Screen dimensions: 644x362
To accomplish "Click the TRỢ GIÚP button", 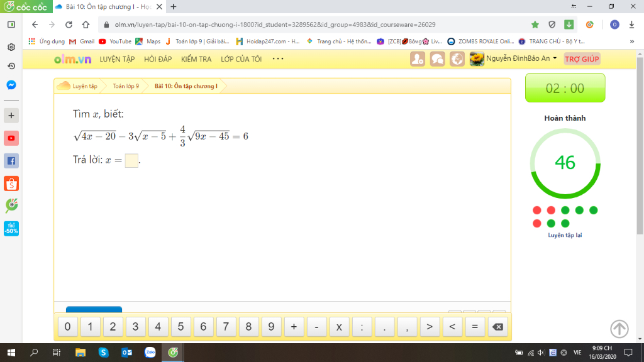I will (582, 59).
